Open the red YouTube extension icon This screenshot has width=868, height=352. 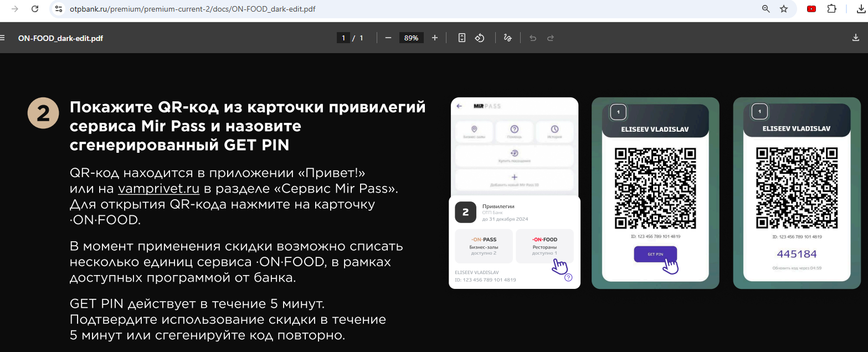pos(811,9)
